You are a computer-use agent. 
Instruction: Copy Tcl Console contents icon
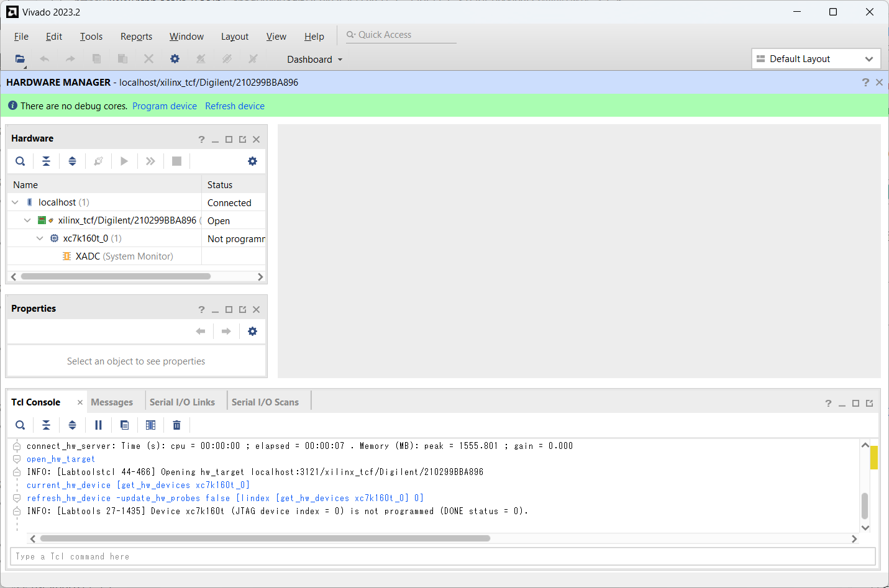point(124,425)
